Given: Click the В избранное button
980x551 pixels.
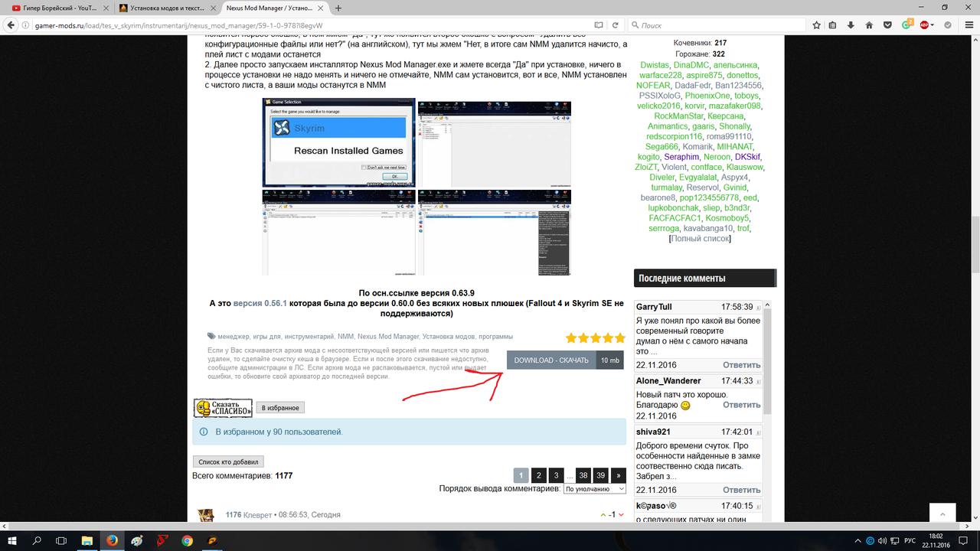Looking at the screenshot, I should pyautogui.click(x=280, y=408).
